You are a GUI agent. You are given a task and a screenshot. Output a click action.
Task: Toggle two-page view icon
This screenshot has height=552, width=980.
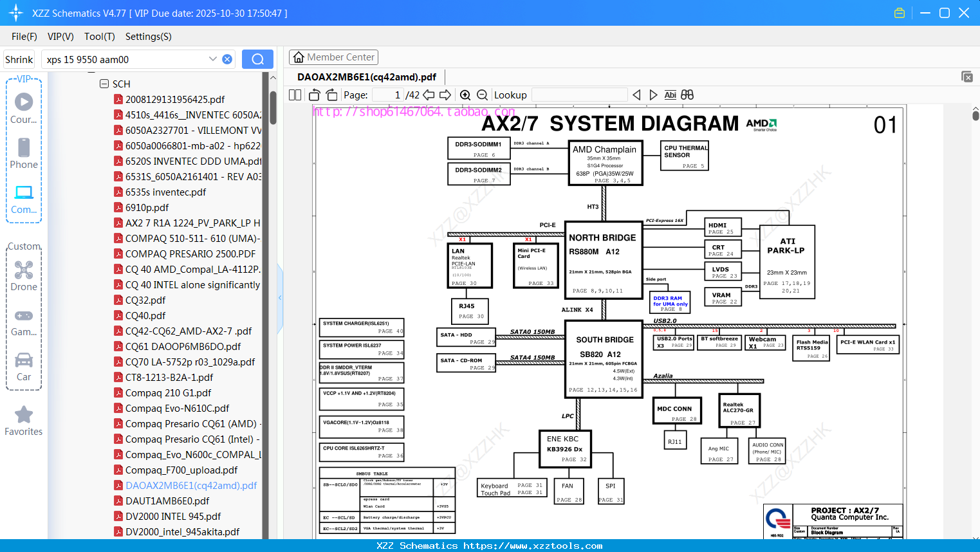tap(295, 95)
